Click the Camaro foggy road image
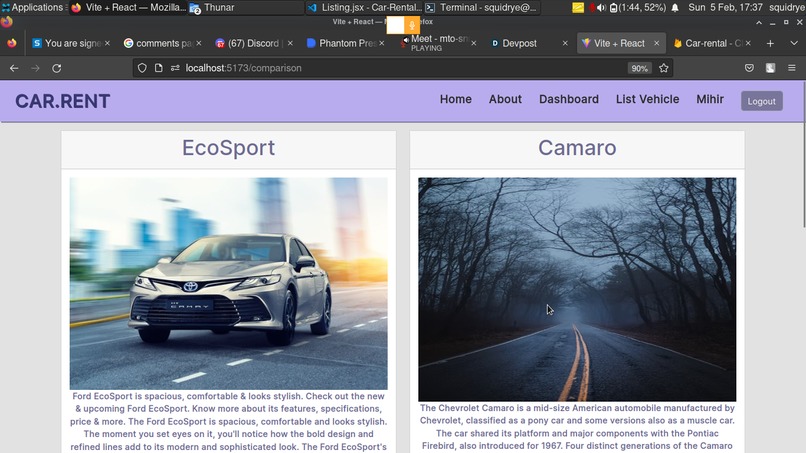The image size is (806, 453). [x=577, y=289]
